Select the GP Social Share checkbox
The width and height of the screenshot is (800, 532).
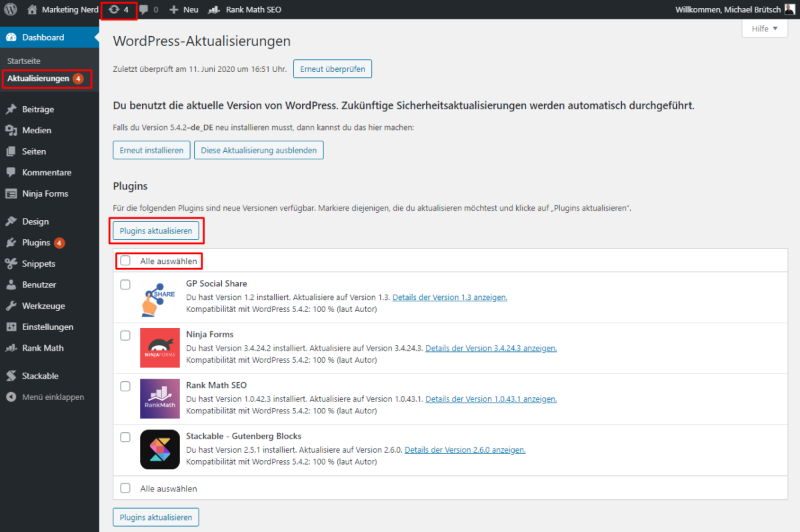125,285
